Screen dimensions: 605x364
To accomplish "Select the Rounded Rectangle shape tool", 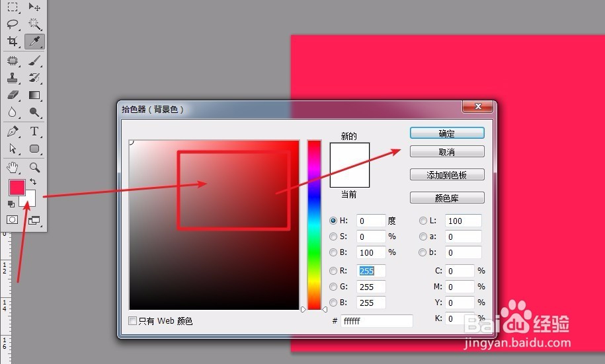I will coord(34,149).
